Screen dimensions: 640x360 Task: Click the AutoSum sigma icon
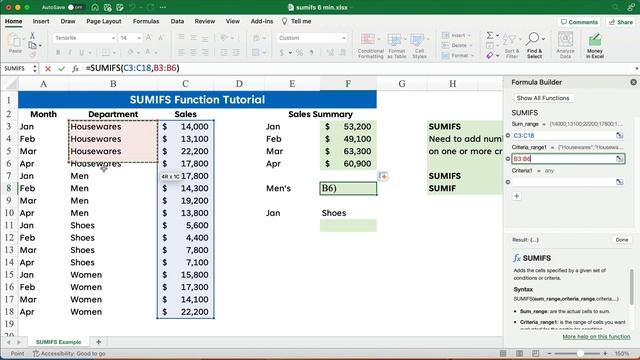point(489,36)
